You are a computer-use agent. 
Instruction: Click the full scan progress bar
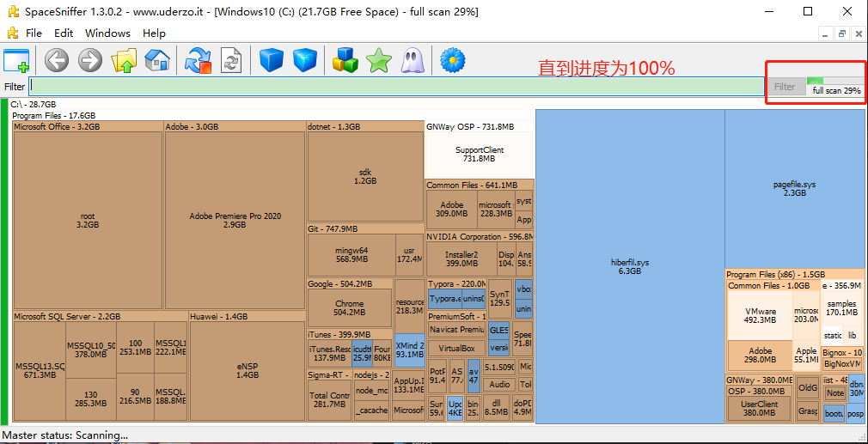[x=835, y=81]
